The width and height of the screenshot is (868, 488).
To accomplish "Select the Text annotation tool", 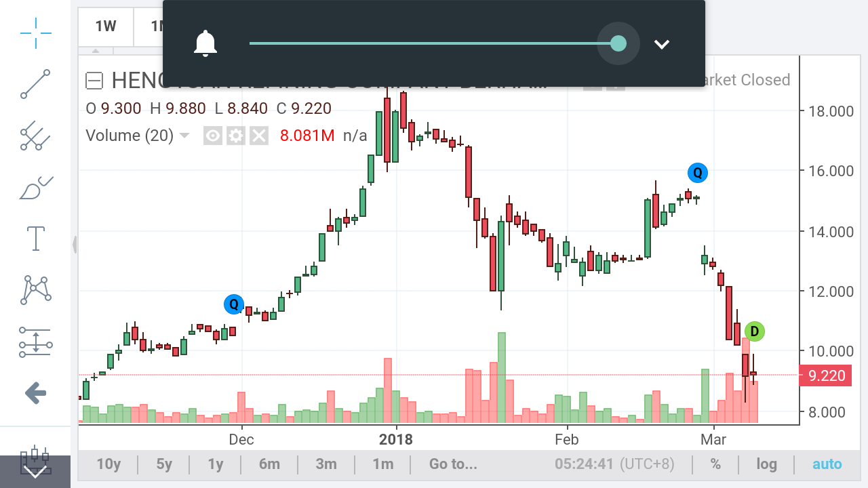I will pos(35,239).
